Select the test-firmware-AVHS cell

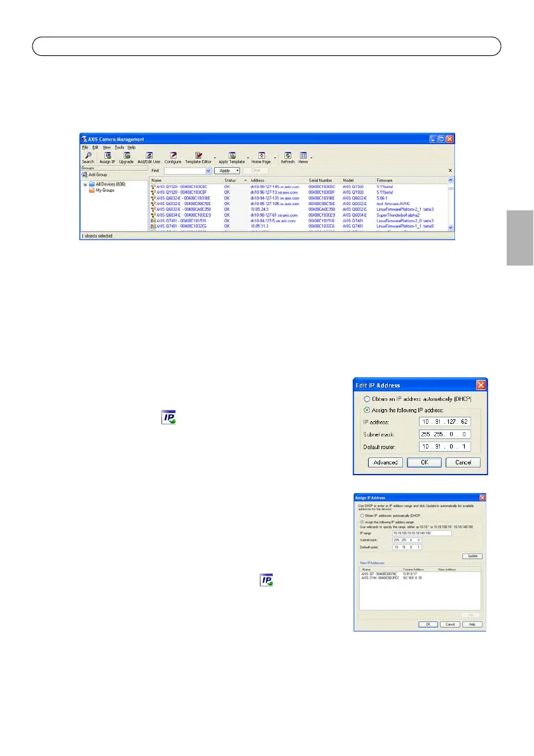coord(393,204)
